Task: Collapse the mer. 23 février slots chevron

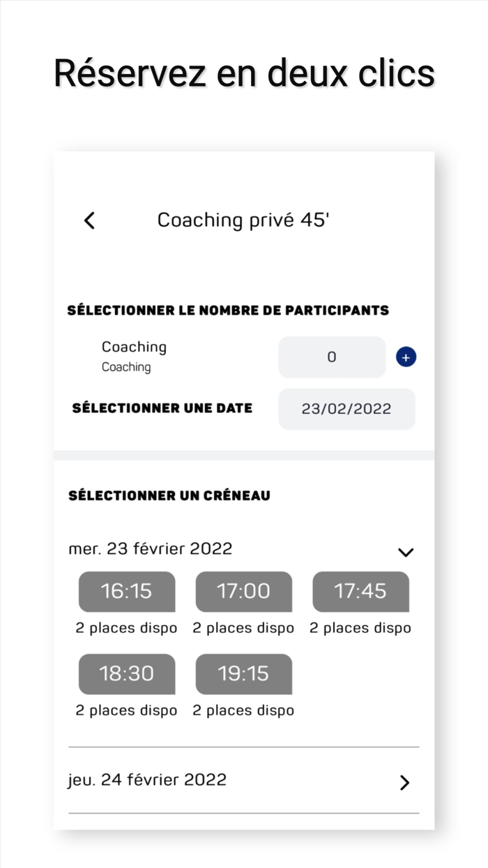Action: 406,552
